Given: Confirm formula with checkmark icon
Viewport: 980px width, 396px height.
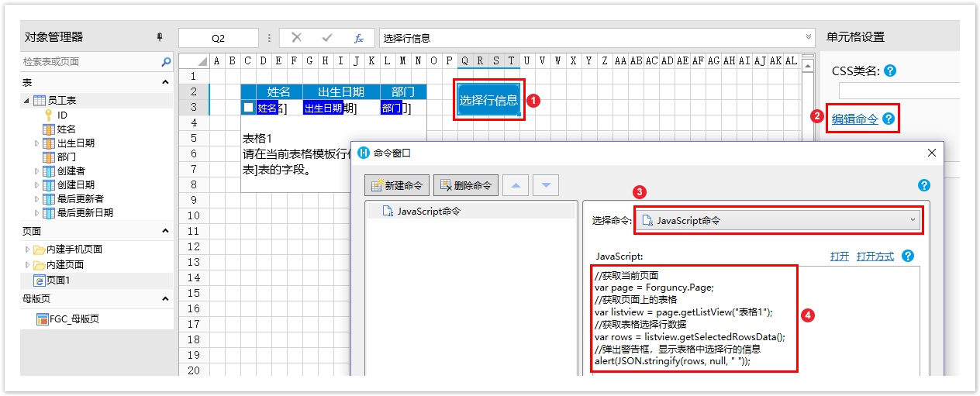Looking at the screenshot, I should (327, 38).
